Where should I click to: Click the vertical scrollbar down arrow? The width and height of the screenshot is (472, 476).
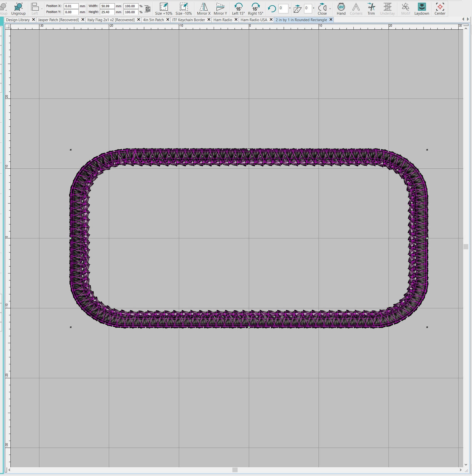coord(466,465)
